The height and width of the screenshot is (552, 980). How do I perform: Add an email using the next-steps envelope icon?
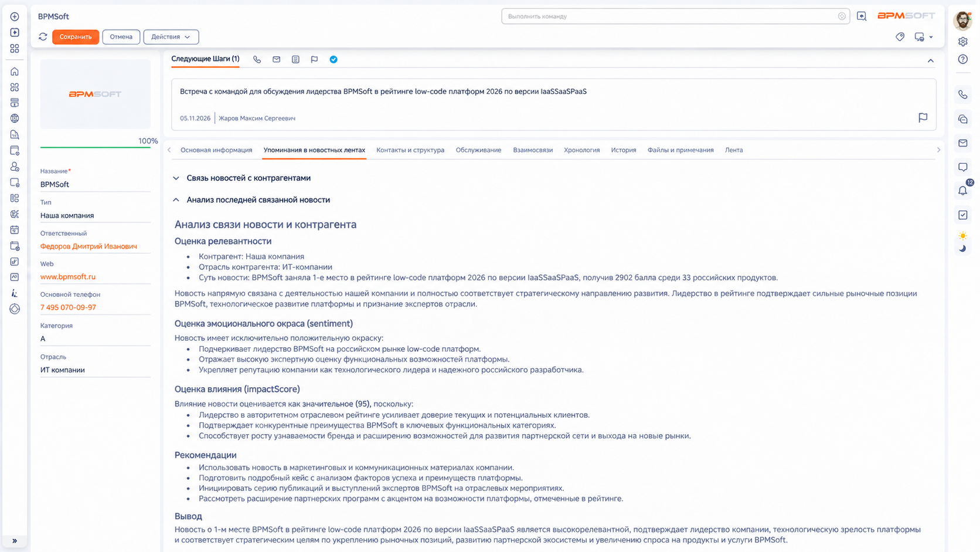[x=277, y=59]
